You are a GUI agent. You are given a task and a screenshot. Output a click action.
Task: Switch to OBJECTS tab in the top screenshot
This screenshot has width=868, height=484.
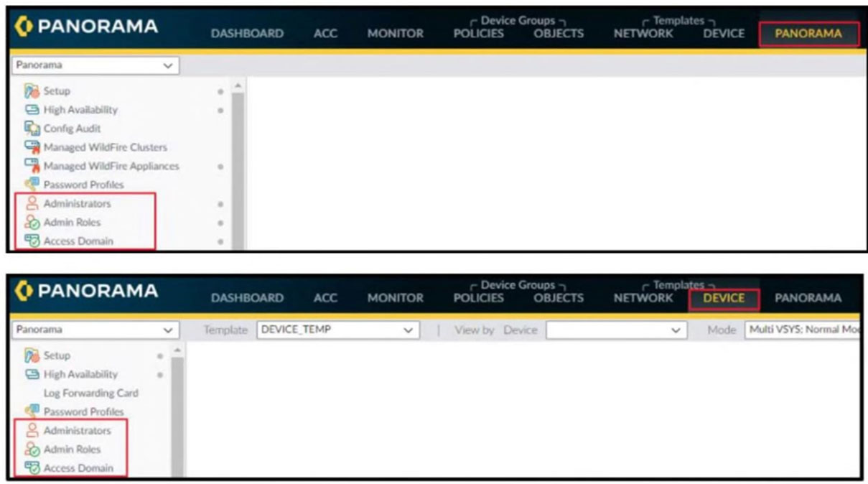coord(559,34)
